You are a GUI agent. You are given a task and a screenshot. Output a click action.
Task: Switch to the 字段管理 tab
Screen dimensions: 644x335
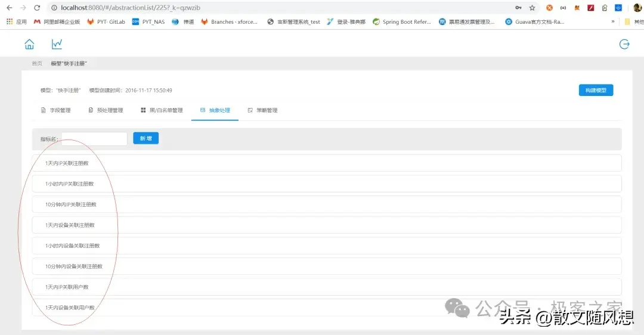pos(55,110)
